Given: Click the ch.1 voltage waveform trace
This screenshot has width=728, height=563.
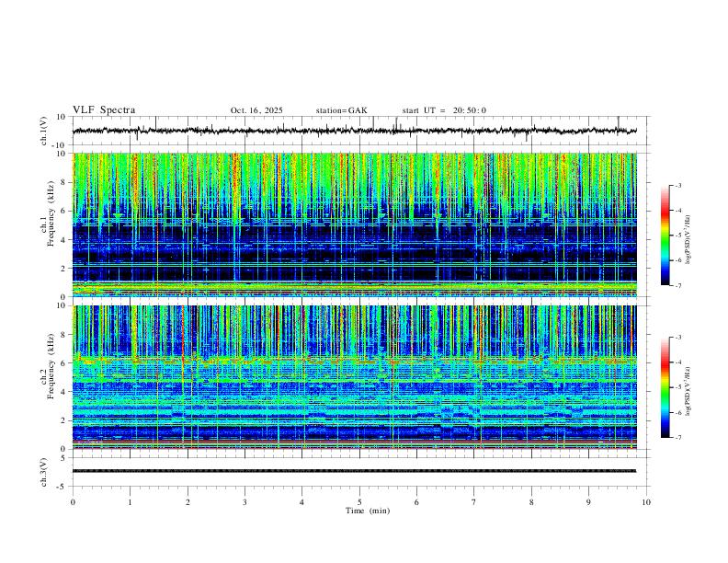Looking at the screenshot, I should tap(355, 131).
